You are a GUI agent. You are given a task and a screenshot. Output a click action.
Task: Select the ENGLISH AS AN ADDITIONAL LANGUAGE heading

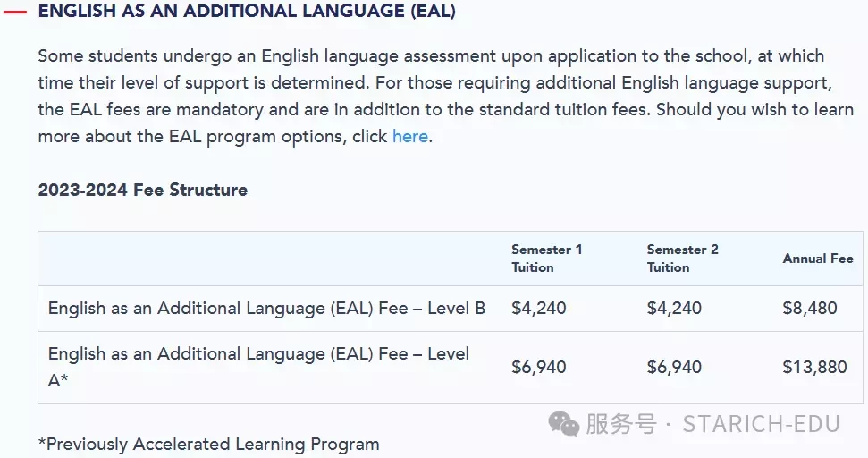click(247, 11)
